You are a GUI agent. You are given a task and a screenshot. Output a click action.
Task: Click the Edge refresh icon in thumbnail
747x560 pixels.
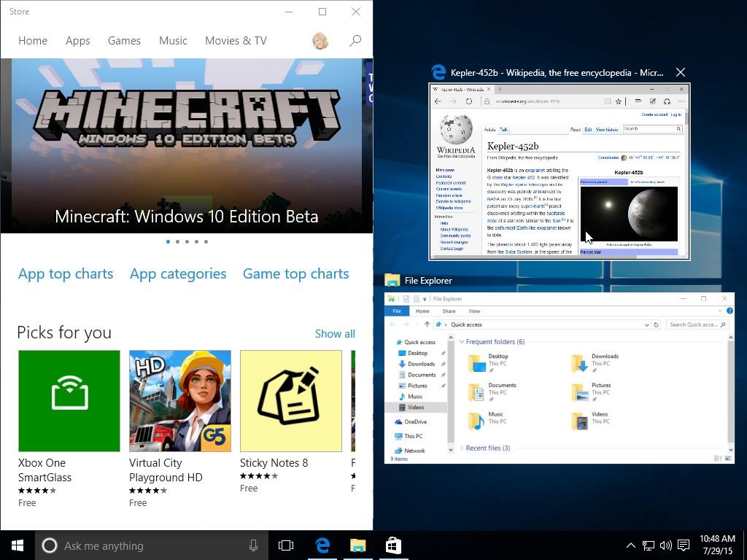[x=469, y=101]
